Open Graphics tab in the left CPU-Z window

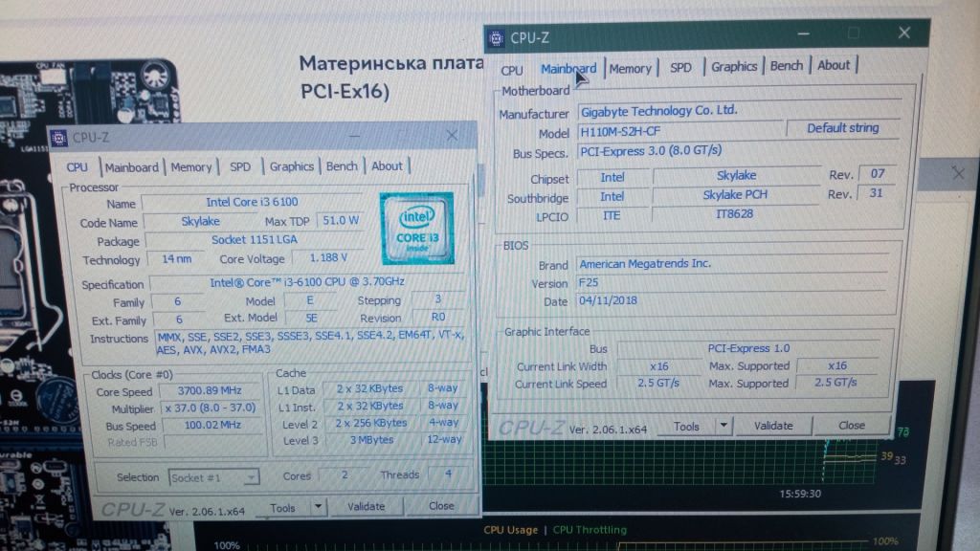tap(292, 166)
